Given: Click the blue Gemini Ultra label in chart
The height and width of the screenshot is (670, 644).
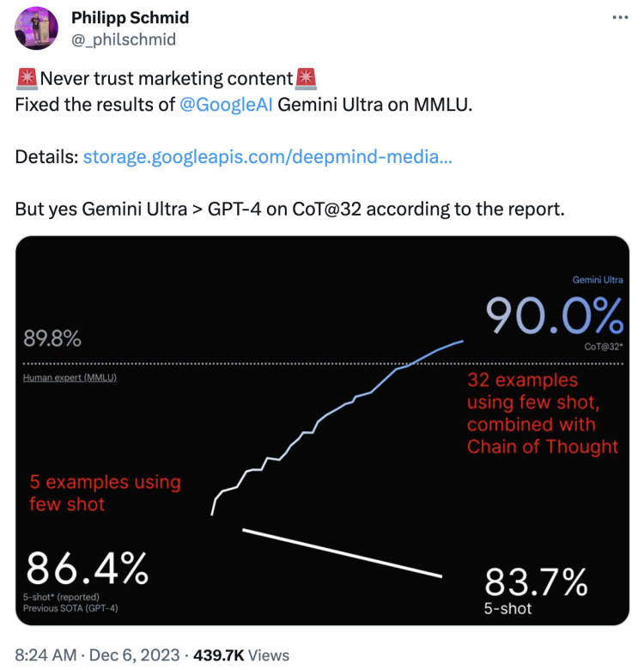Looking at the screenshot, I should [598, 280].
